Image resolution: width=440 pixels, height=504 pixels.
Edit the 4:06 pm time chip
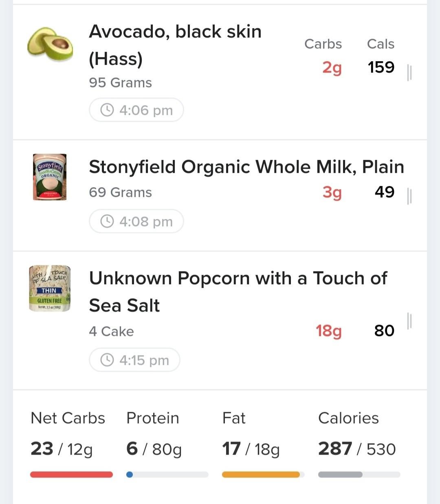click(x=136, y=110)
